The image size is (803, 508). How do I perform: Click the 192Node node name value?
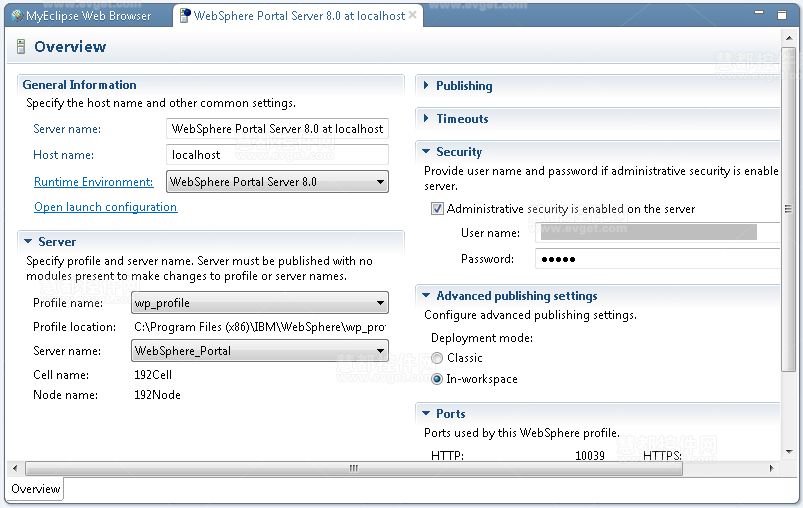tap(157, 395)
